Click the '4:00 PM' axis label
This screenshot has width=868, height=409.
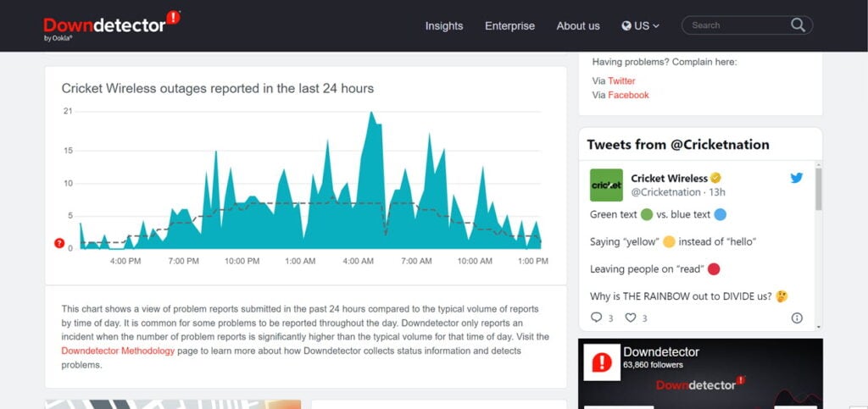[x=125, y=261]
